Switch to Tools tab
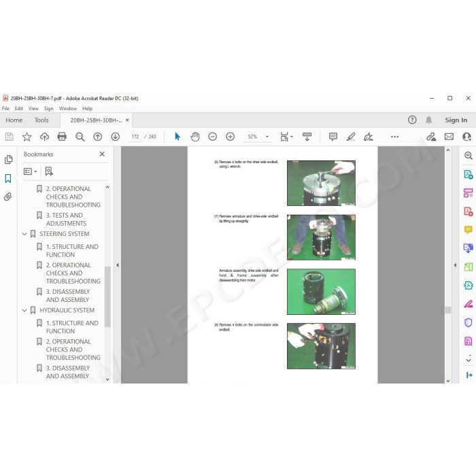This screenshot has height=476, width=476. point(41,120)
